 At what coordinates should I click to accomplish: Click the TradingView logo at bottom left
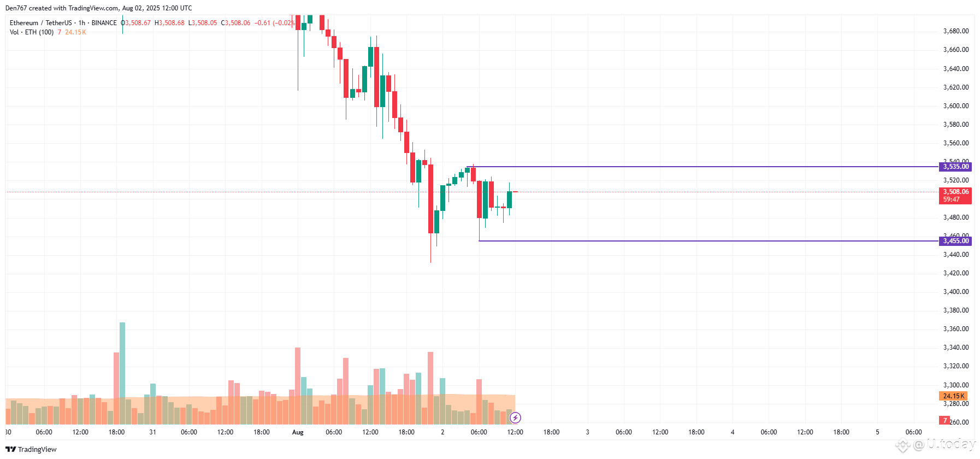point(31,449)
